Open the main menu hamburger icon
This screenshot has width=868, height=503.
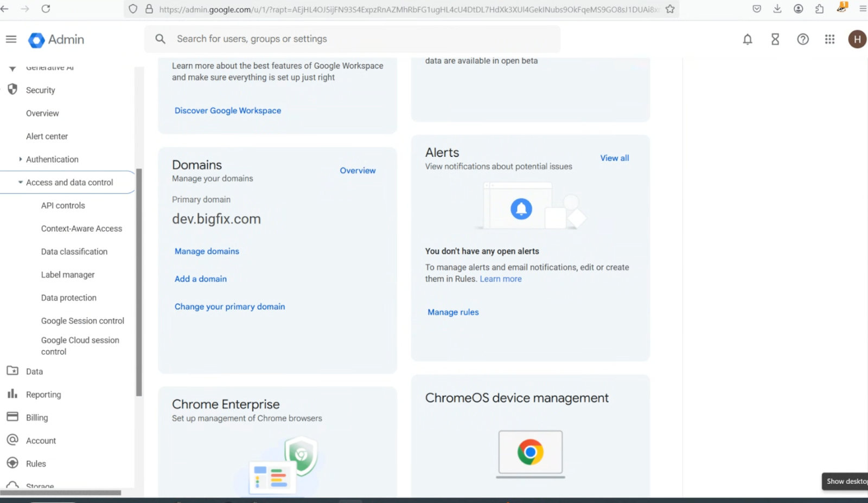11,40
